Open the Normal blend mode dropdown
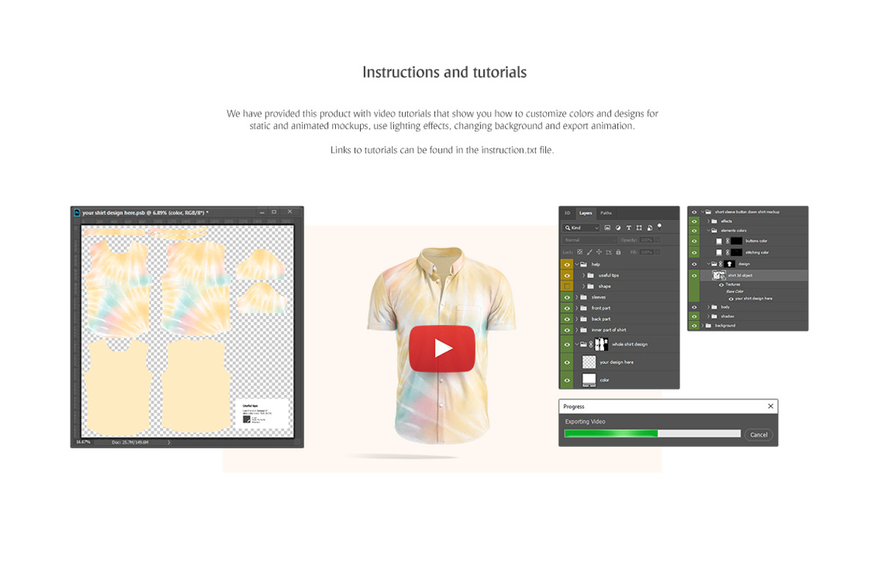Viewport: 882px width, 588px height. [590, 240]
